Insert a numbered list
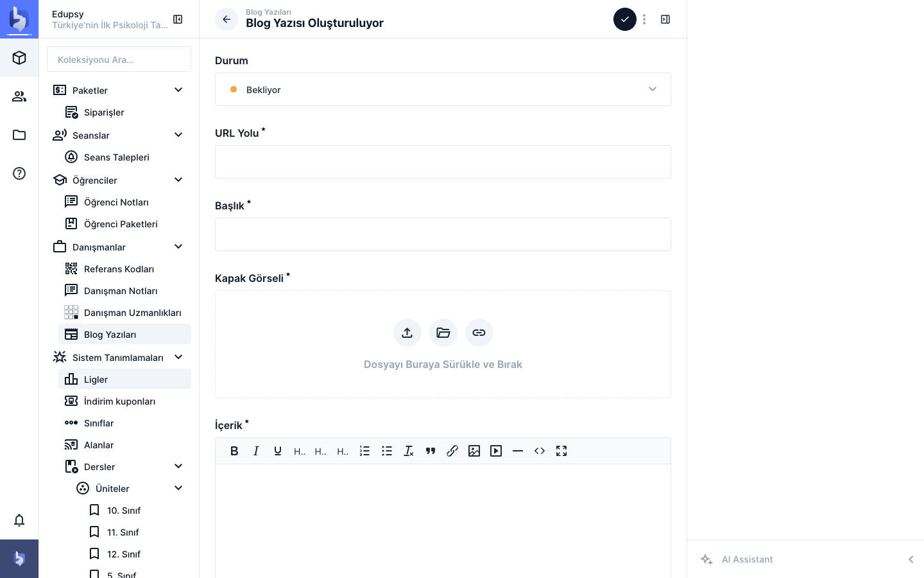924x578 pixels. [x=365, y=451]
